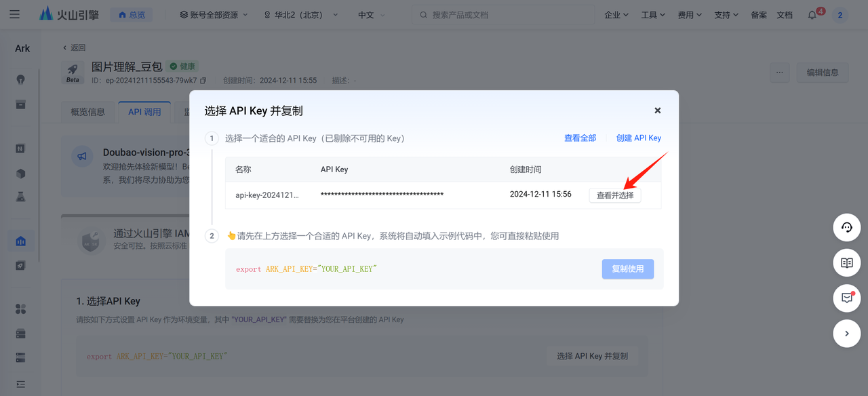Open the 企业 menu
This screenshot has height=396, width=868.
[x=616, y=15]
